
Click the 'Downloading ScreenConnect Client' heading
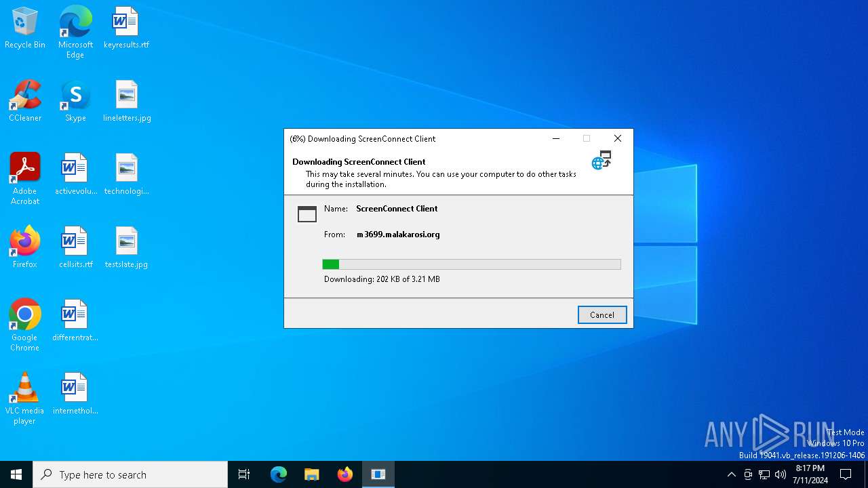coord(359,162)
